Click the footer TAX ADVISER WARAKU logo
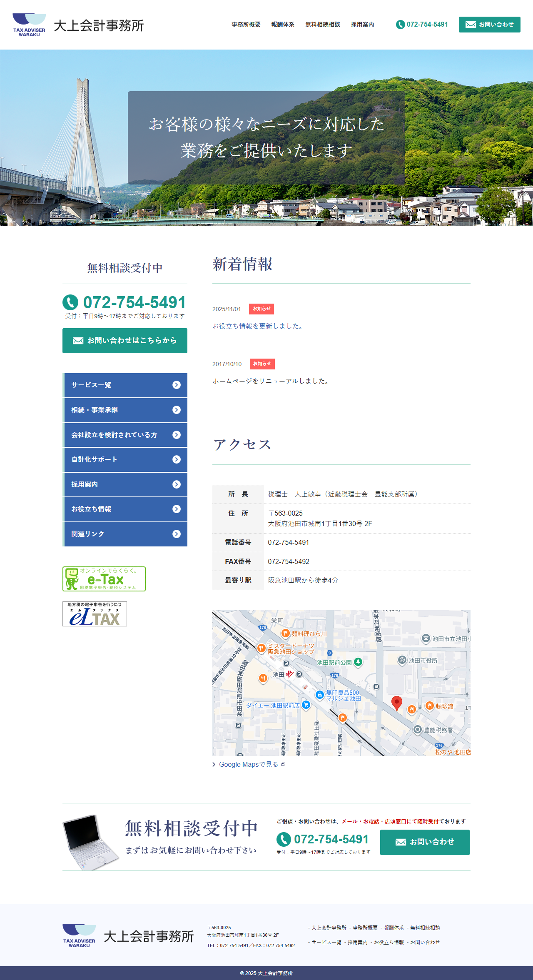 pos(79,936)
